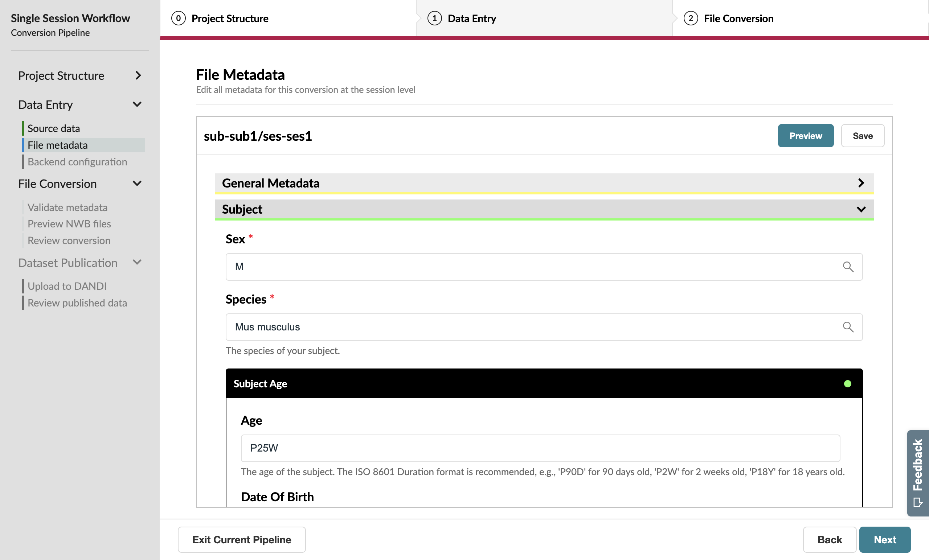Click step 0 circle for Project Structure
The width and height of the screenshot is (929, 560).
click(x=178, y=18)
